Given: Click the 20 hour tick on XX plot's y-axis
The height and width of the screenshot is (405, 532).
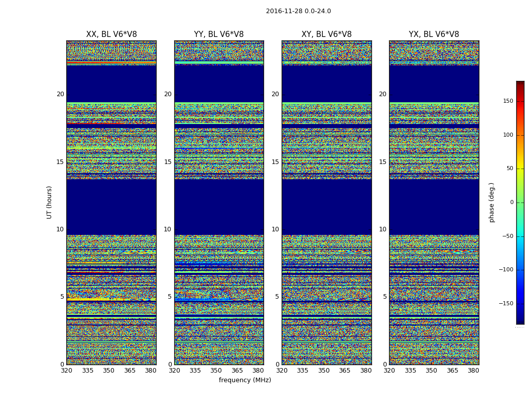Looking at the screenshot, I should pos(60,94).
